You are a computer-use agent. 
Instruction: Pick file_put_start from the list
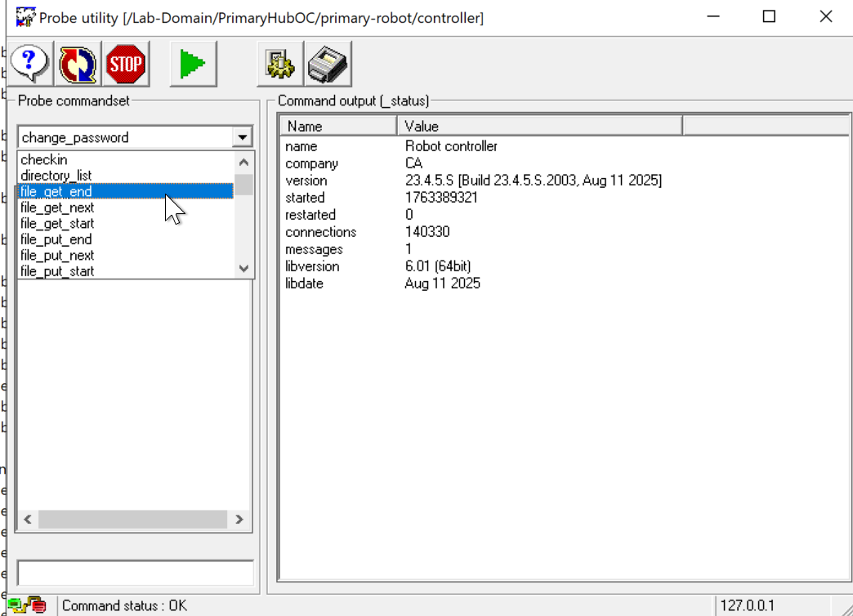(57, 271)
